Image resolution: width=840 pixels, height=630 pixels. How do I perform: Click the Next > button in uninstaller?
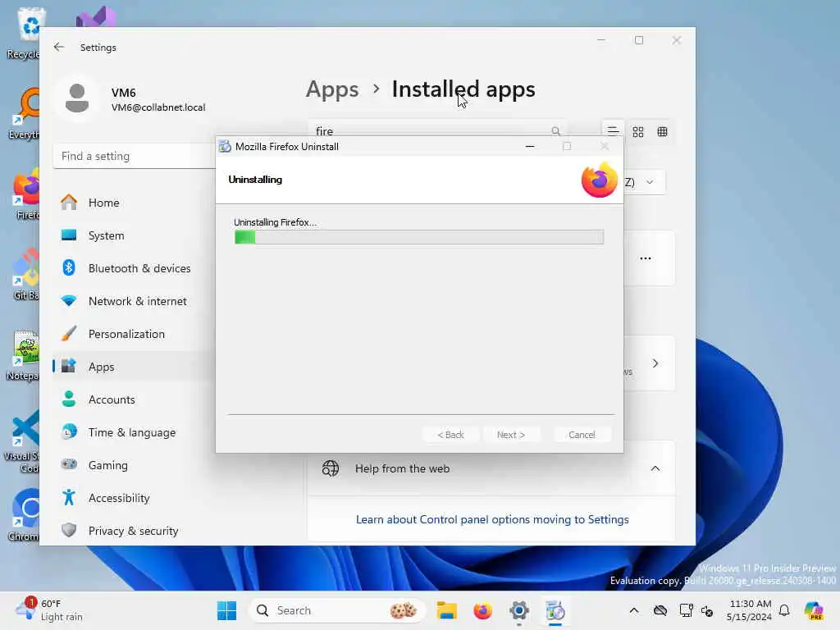click(510, 435)
